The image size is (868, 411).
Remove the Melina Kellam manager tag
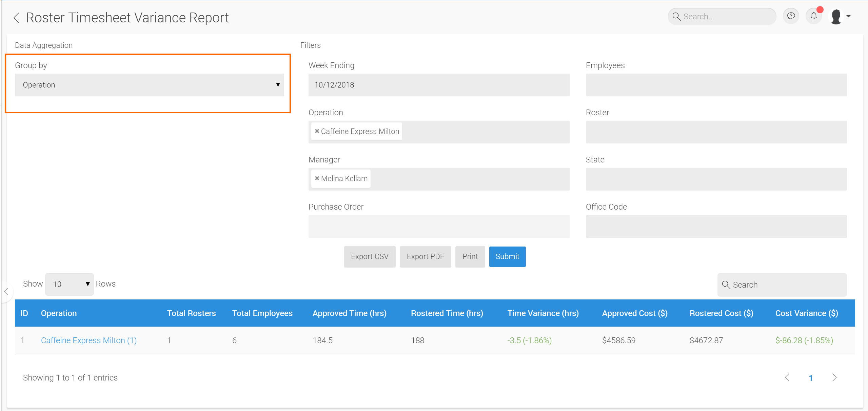point(317,178)
